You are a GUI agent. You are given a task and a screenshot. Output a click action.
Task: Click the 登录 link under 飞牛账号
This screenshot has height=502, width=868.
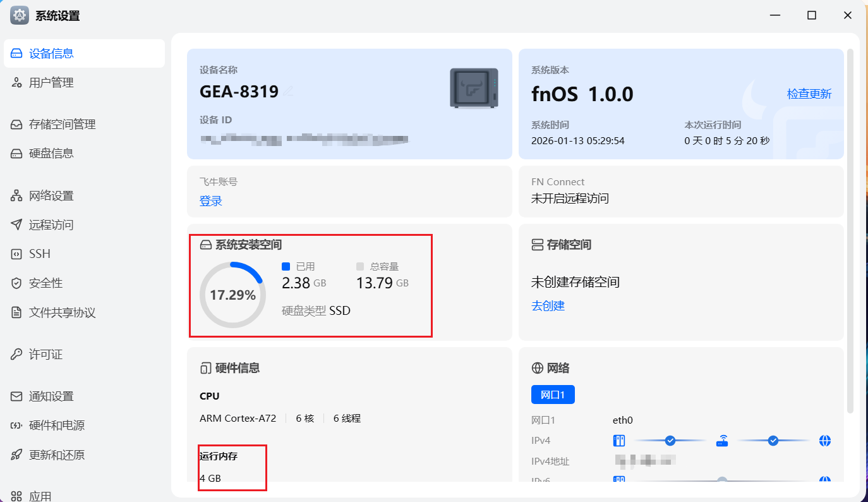211,201
